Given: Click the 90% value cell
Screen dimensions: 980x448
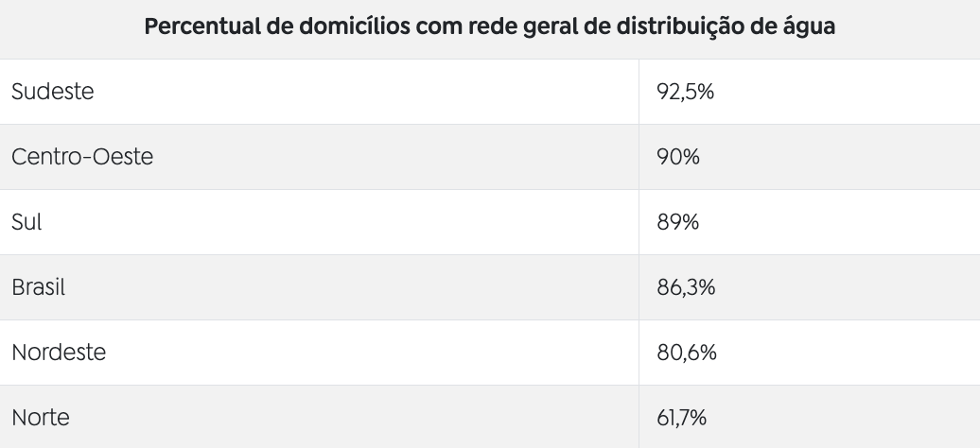Looking at the screenshot, I should [677, 157].
